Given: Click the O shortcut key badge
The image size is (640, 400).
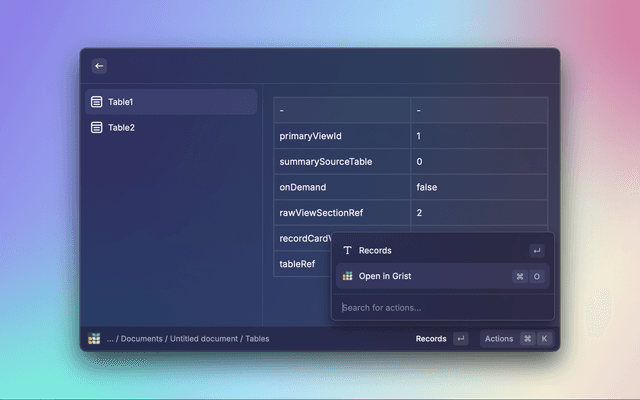Looking at the screenshot, I should click(537, 276).
